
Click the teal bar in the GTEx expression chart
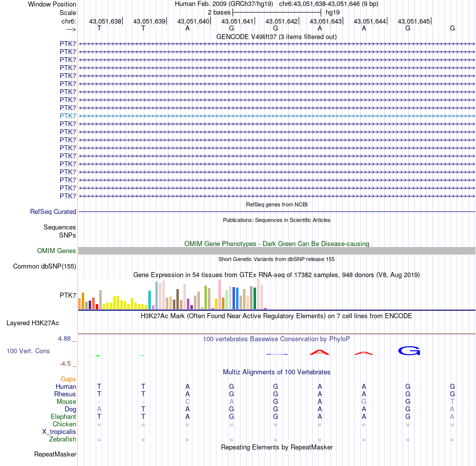(x=149, y=300)
